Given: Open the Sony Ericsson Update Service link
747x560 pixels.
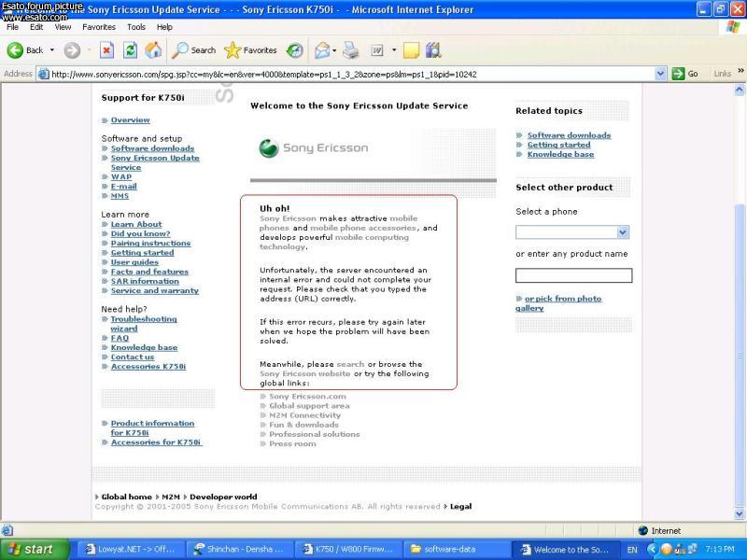Looking at the screenshot, I should [155, 162].
